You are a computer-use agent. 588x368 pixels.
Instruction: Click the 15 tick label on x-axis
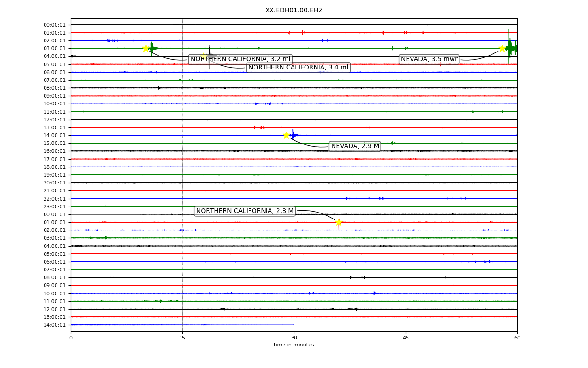[x=182, y=338]
